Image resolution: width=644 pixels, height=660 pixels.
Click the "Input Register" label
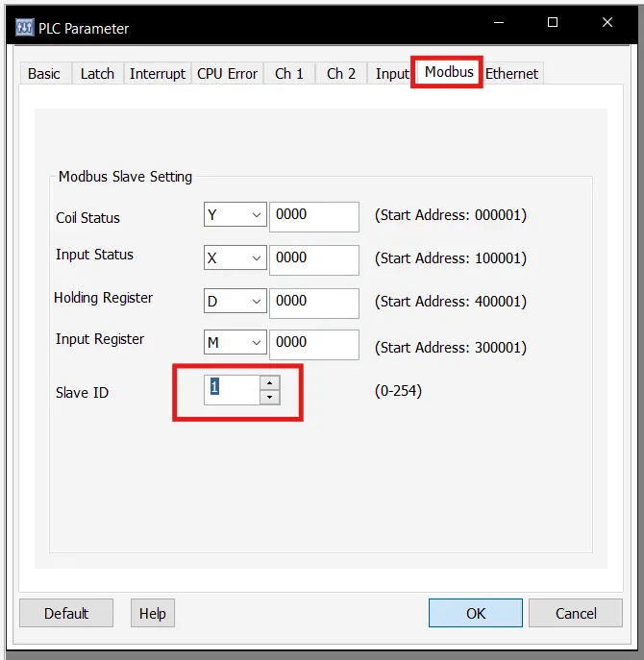point(100,339)
